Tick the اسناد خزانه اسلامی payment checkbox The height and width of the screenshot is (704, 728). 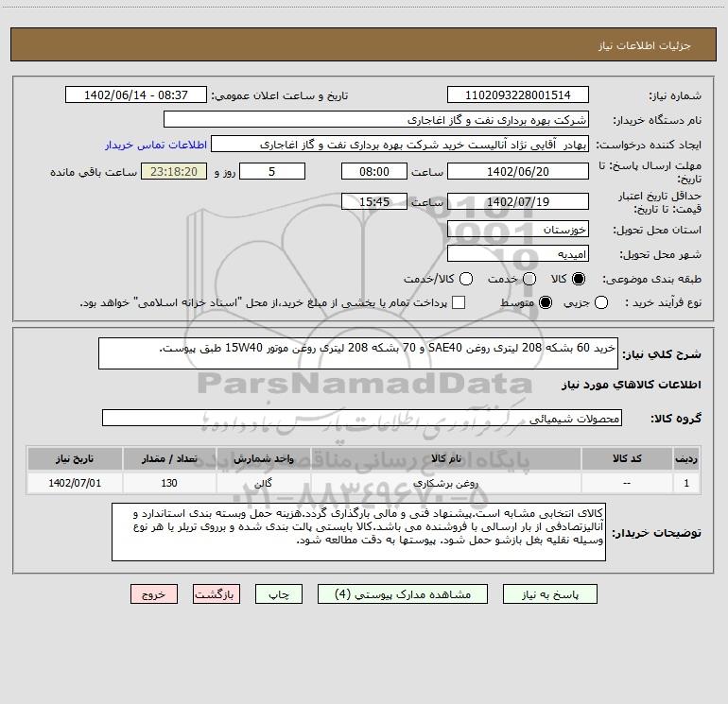pyautogui.click(x=459, y=302)
